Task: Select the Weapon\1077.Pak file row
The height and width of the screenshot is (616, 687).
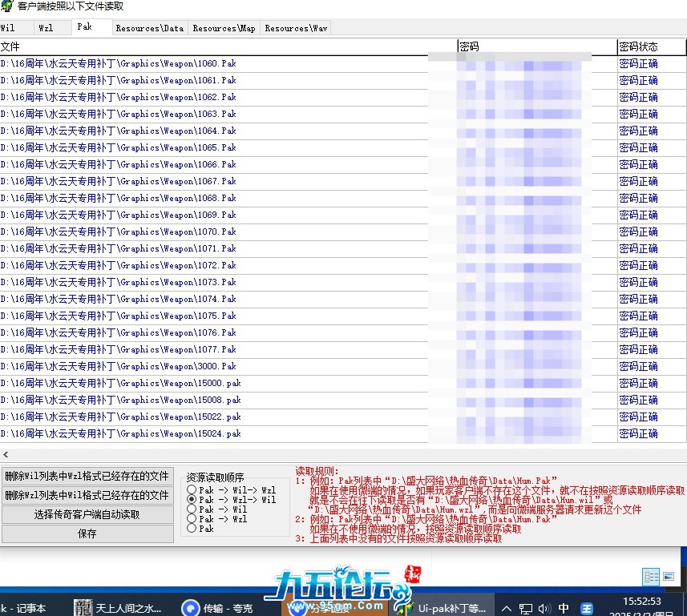Action: (343, 349)
